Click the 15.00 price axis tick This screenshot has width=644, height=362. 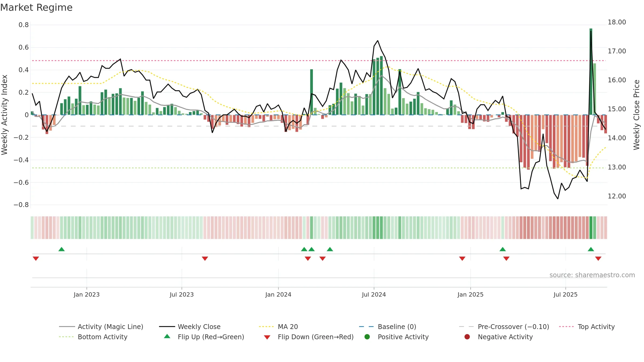[617, 109]
